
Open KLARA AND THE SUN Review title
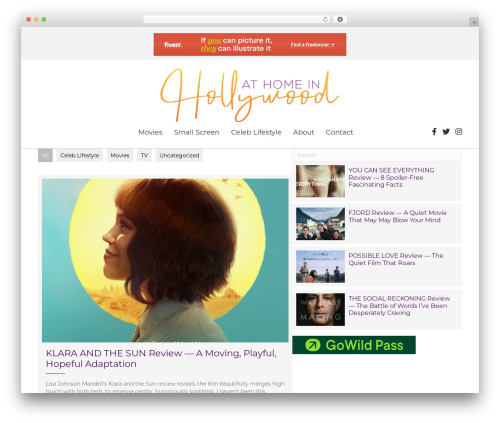(161, 358)
